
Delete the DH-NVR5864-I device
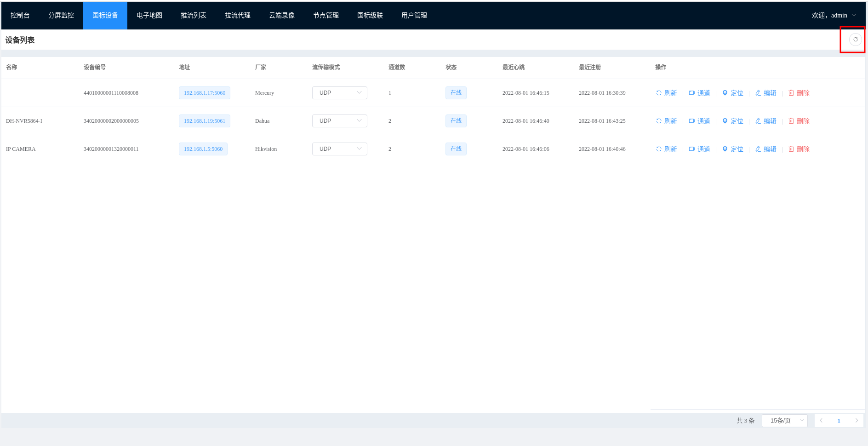pyautogui.click(x=799, y=121)
